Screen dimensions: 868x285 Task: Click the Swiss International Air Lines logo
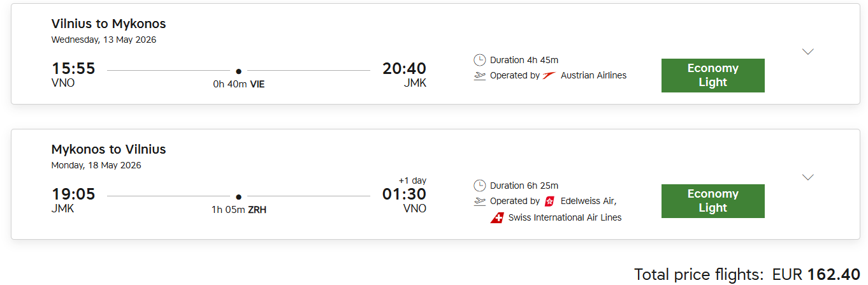(497, 217)
